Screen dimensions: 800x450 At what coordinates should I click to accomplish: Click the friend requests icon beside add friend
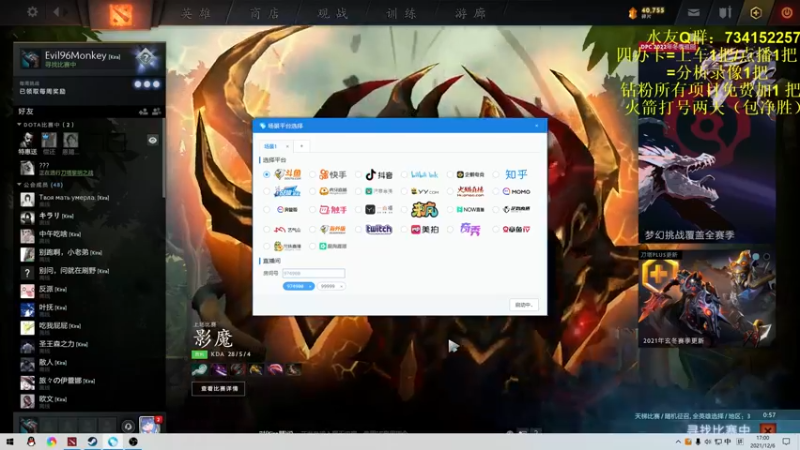point(156,111)
